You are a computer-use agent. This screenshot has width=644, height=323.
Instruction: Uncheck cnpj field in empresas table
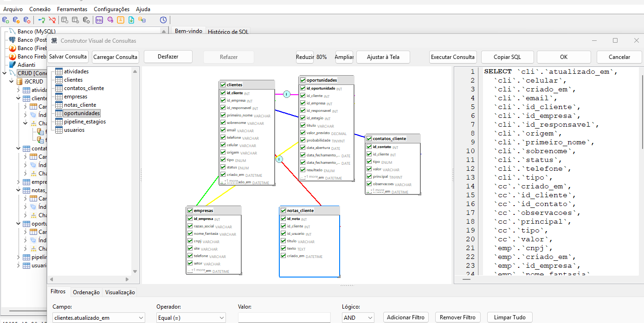[190, 241]
